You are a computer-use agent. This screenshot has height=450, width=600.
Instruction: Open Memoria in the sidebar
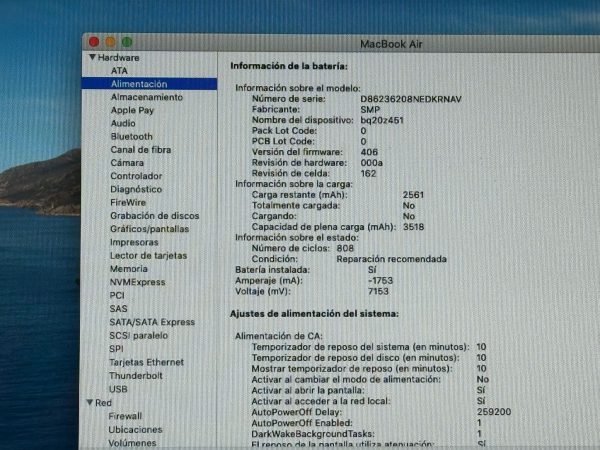click(128, 269)
